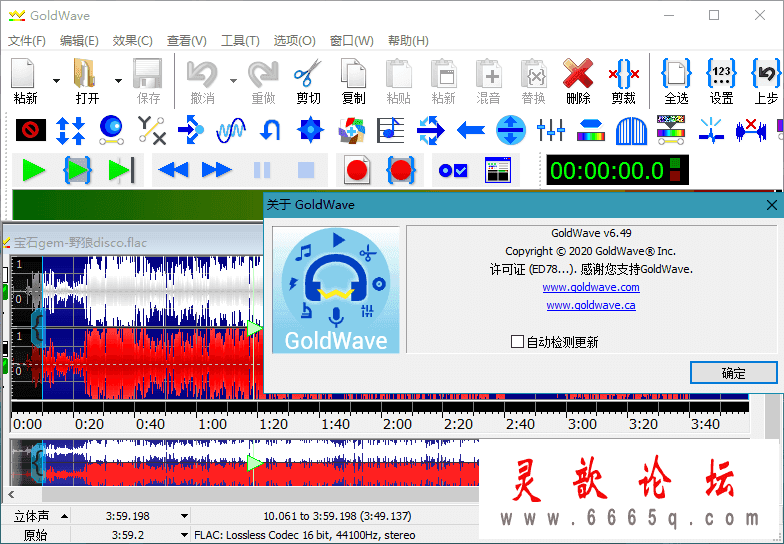This screenshot has height=544, width=784.
Task: Click the rainbow spectrum filter icon
Action: click(590, 130)
